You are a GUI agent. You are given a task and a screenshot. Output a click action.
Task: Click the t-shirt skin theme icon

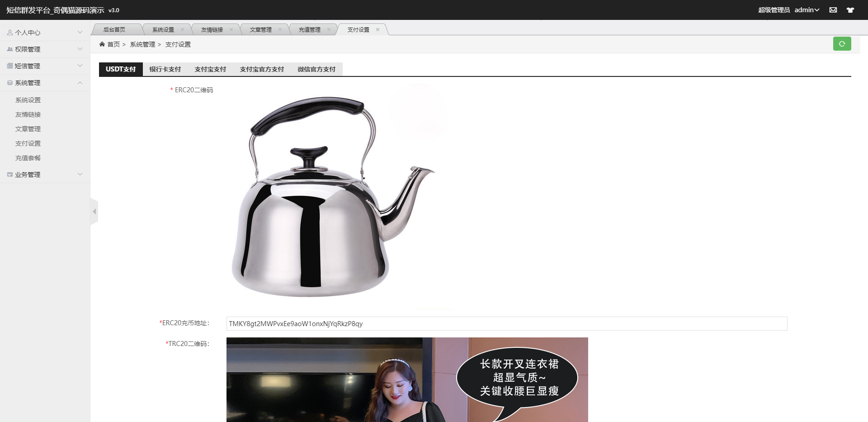tap(850, 10)
